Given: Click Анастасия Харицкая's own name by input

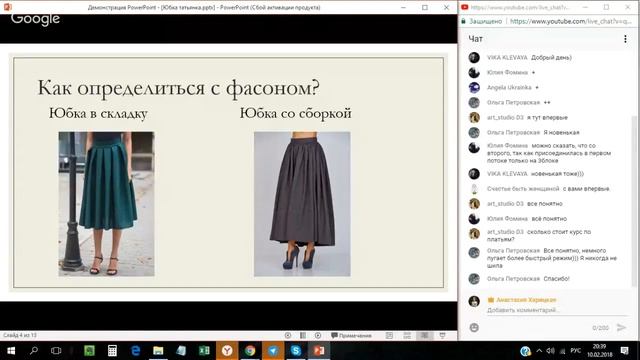Looking at the screenshot, I should click(x=526, y=300).
